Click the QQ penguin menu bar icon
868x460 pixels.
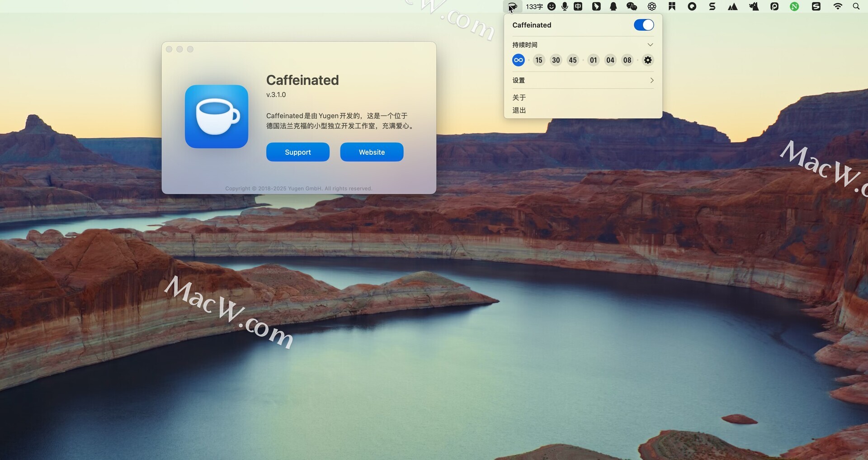613,6
